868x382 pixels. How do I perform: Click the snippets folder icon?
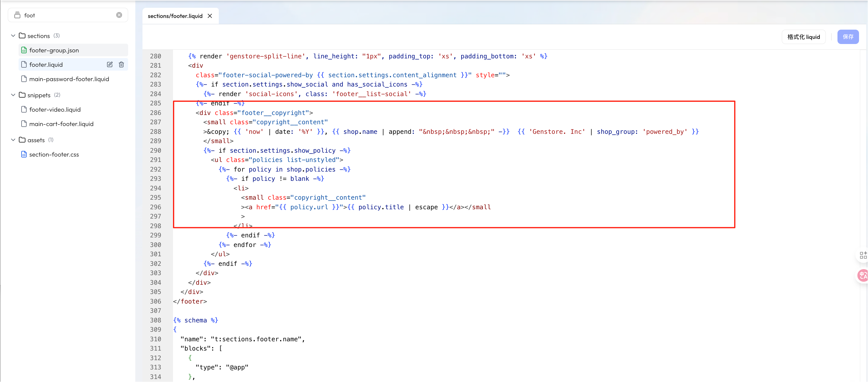22,95
